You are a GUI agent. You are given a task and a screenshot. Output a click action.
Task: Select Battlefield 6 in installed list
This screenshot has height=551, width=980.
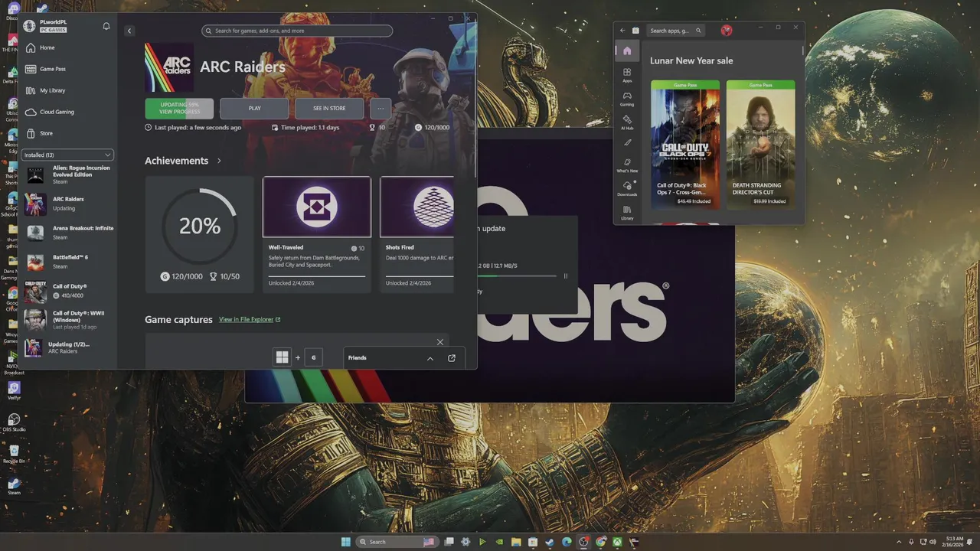[x=67, y=262]
